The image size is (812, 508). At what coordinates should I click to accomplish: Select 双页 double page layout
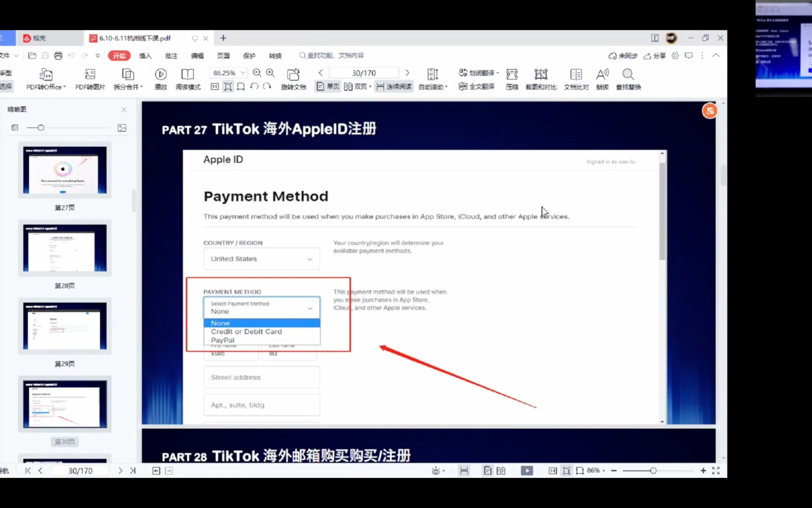[x=357, y=87]
